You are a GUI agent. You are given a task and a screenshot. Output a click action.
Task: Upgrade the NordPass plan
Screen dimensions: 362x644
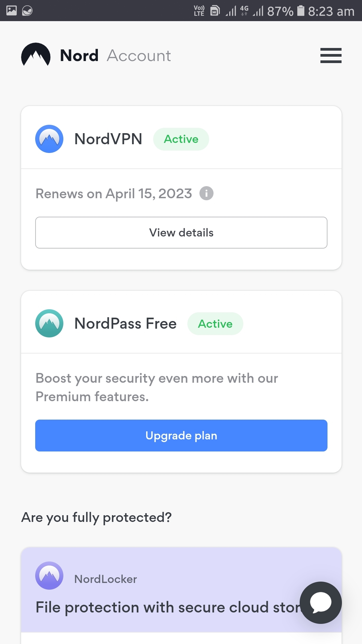click(181, 435)
